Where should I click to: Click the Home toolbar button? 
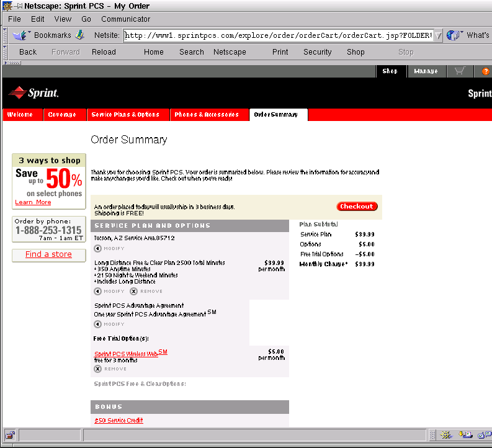pos(154,52)
